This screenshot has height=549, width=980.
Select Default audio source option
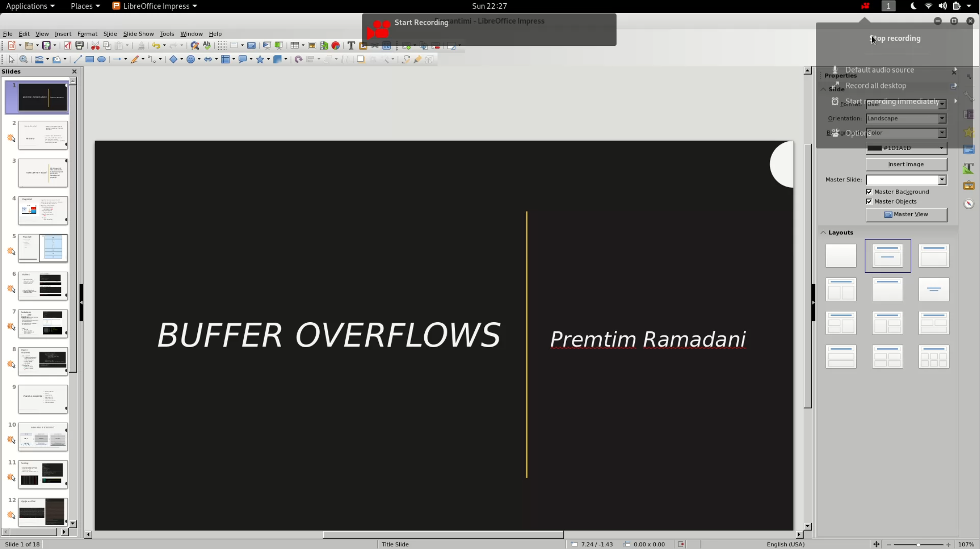tap(879, 69)
